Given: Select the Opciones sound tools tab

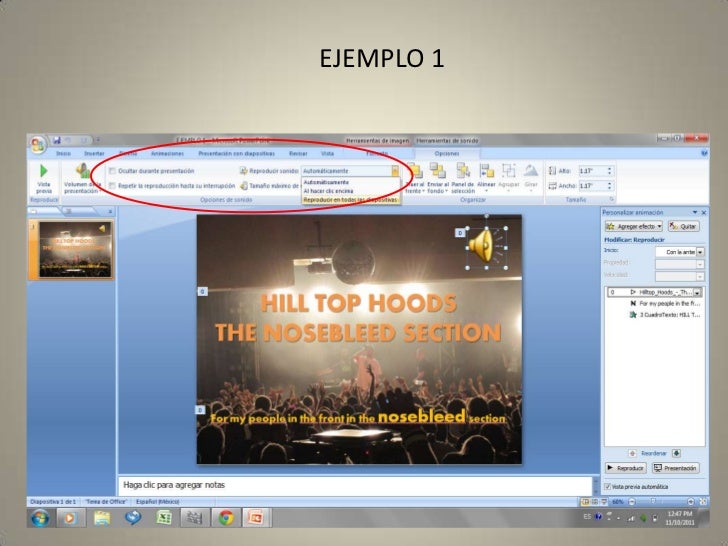Looking at the screenshot, I should tap(447, 153).
